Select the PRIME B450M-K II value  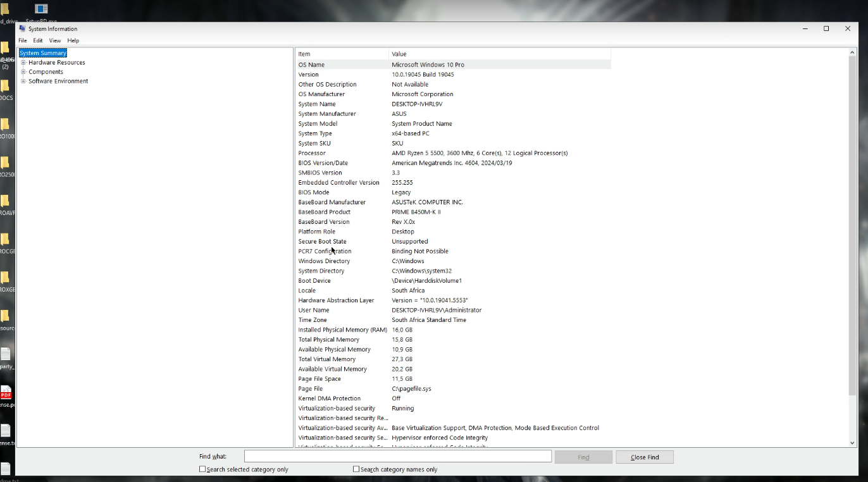416,212
